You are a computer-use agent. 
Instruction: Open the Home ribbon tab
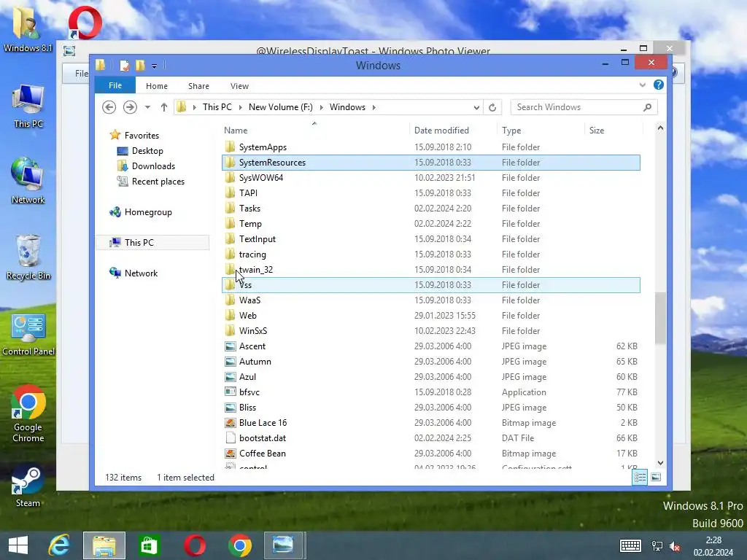(157, 86)
